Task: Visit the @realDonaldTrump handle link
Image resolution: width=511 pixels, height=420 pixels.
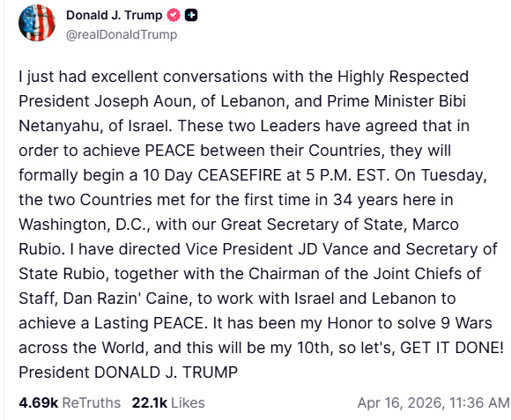Action: [x=122, y=34]
